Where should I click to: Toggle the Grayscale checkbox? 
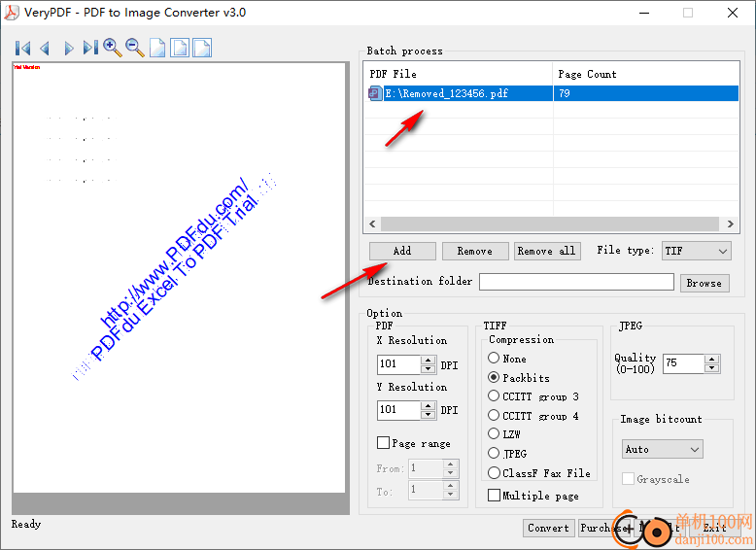pyautogui.click(x=628, y=479)
